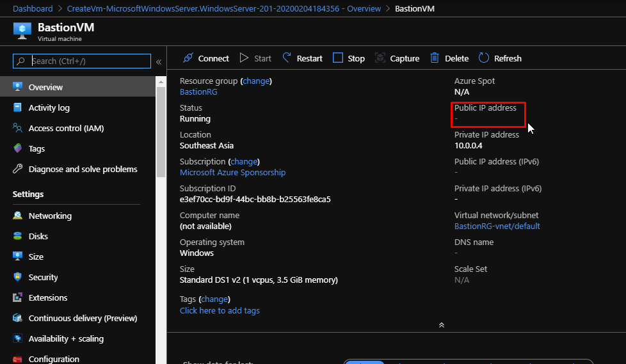Select the Southeast Asia location value
This screenshot has width=626, height=364.
point(206,145)
